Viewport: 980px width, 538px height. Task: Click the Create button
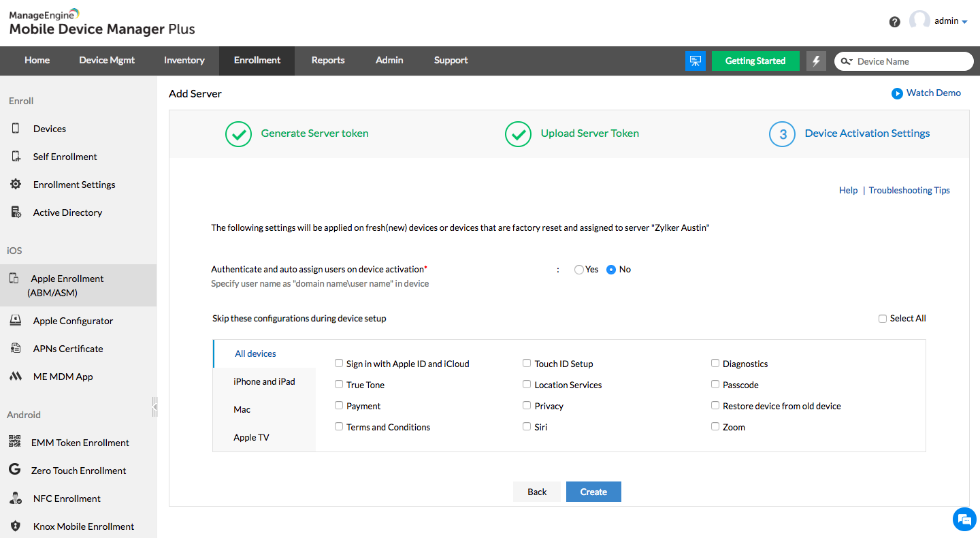point(593,491)
